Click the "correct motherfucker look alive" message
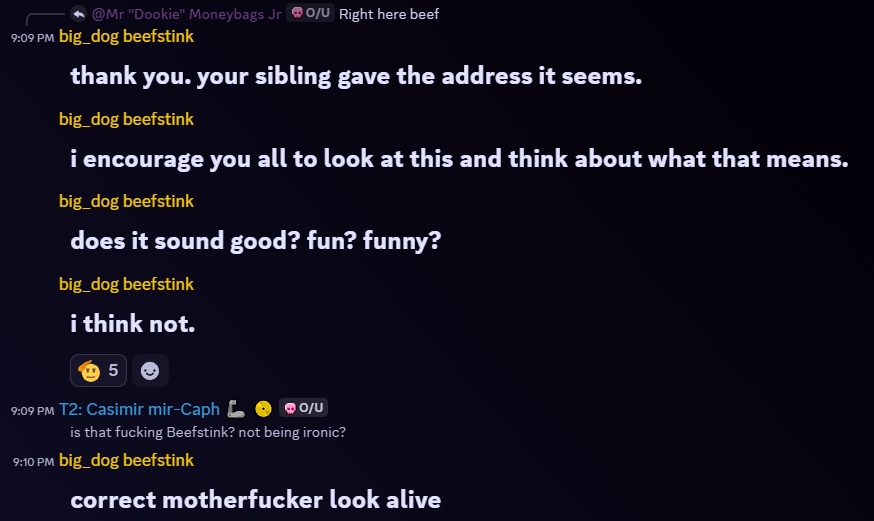 point(255,499)
